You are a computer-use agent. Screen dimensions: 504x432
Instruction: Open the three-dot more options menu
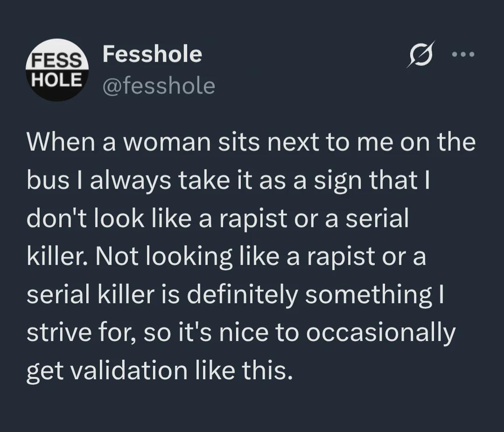click(463, 54)
